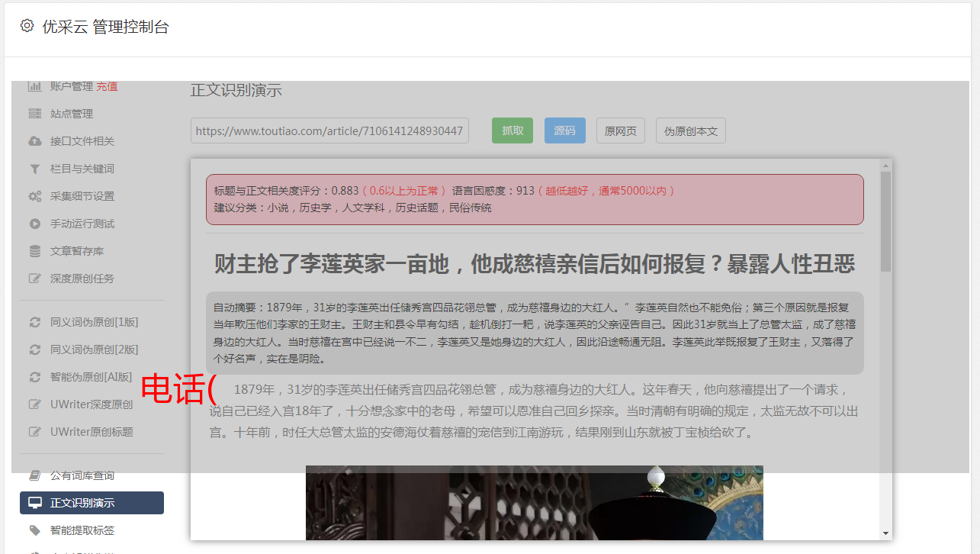Click the red 充值 link
The width and height of the screenshot is (980, 554).
point(107,86)
